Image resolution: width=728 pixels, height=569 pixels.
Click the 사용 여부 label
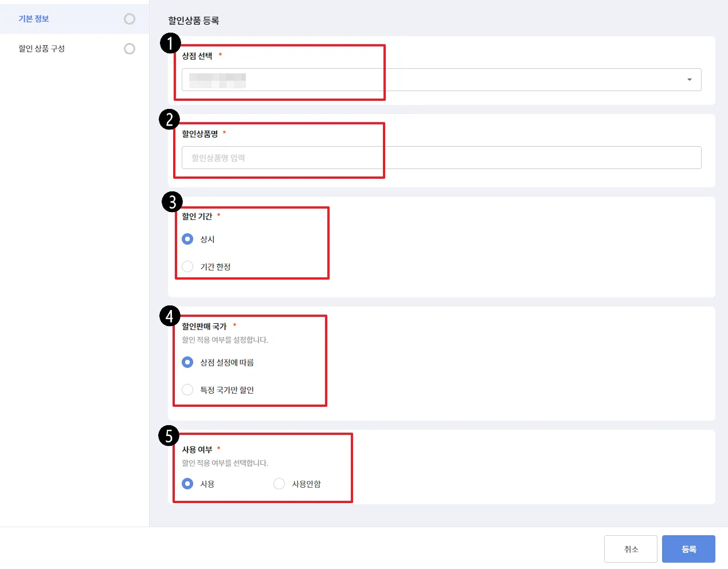[x=197, y=449]
